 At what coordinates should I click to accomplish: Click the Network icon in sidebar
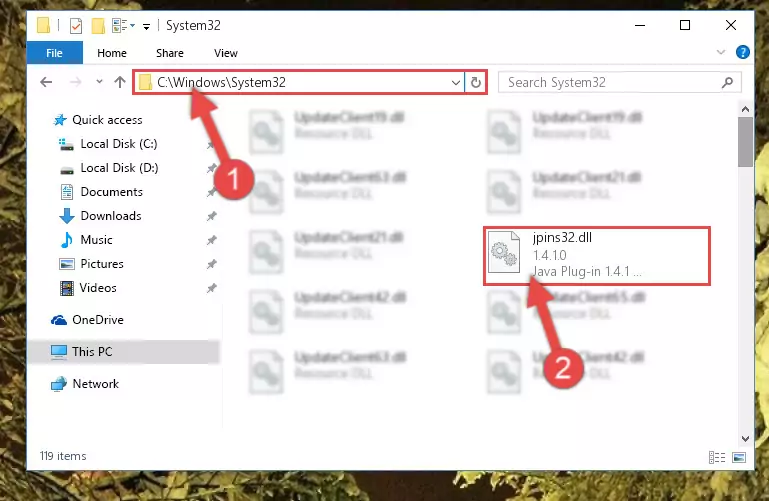pyautogui.click(x=59, y=384)
